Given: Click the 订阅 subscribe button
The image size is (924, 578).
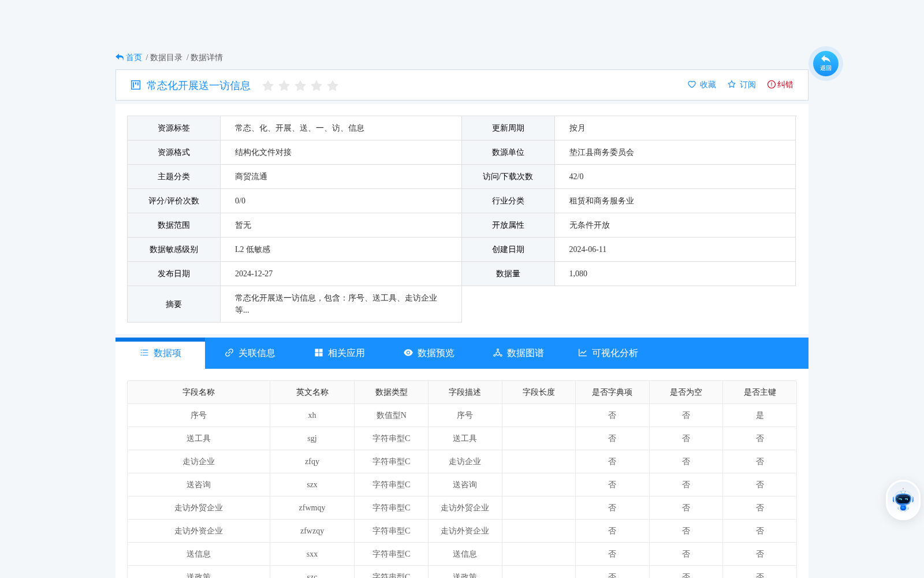Looking at the screenshot, I should tap(742, 84).
